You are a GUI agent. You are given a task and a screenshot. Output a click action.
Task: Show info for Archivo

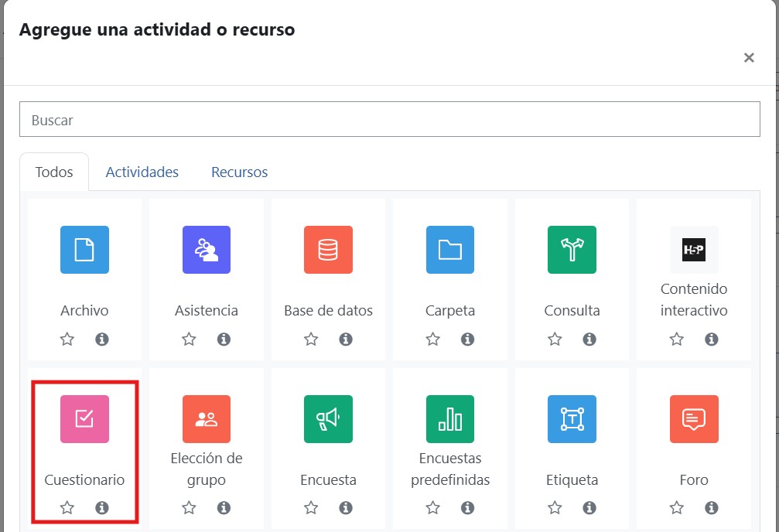coord(102,339)
